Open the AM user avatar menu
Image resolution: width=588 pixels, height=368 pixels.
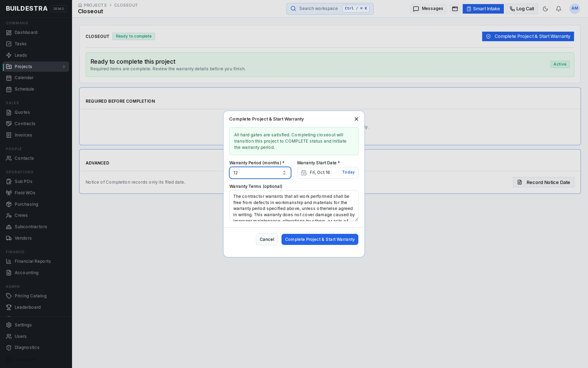pos(575,9)
